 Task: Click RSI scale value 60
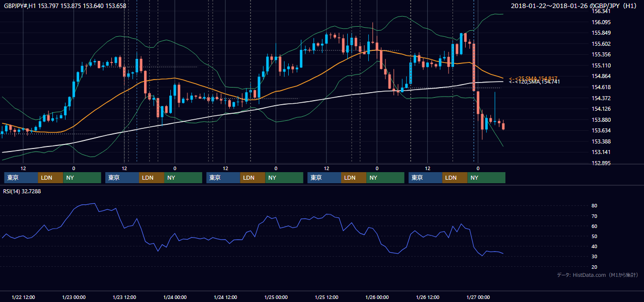click(595, 226)
